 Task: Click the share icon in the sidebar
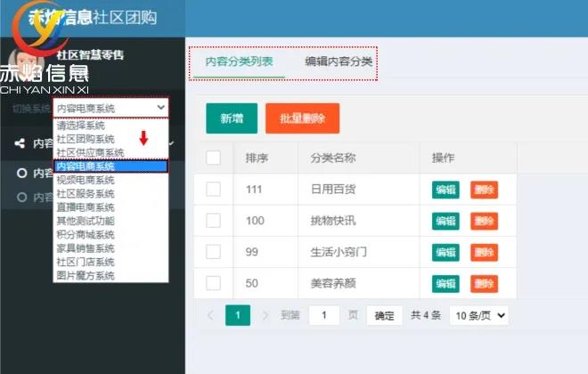(20, 143)
